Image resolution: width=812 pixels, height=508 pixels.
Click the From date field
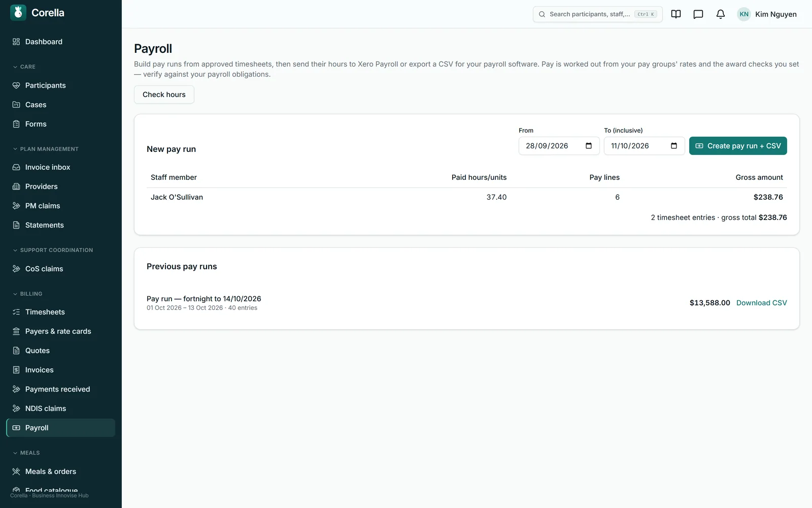[x=559, y=146]
